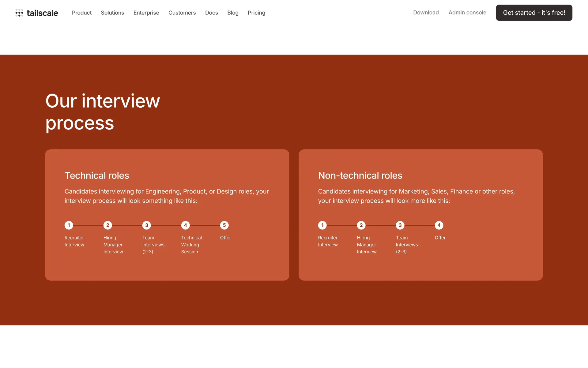Click step 1 circle under Non-technical roles

(x=322, y=225)
